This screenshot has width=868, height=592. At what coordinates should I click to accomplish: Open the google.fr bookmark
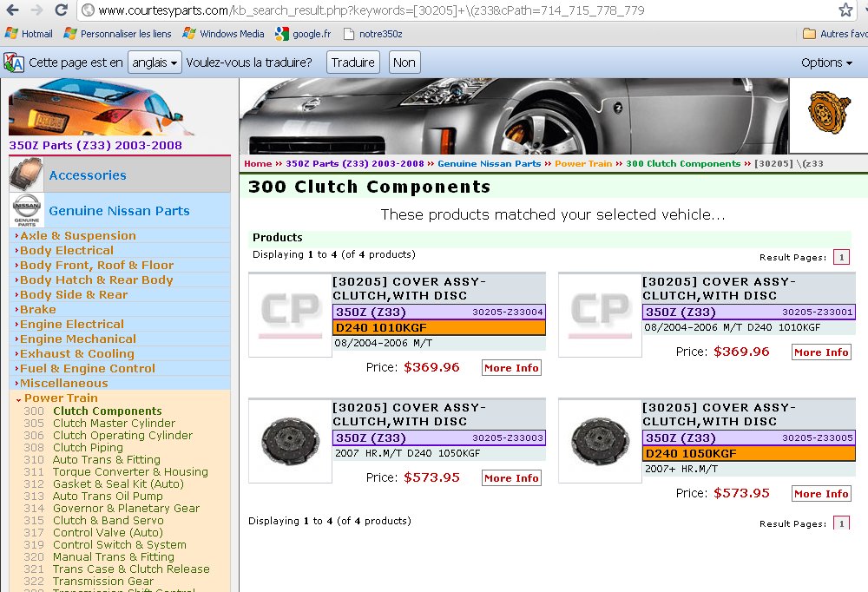(x=303, y=34)
